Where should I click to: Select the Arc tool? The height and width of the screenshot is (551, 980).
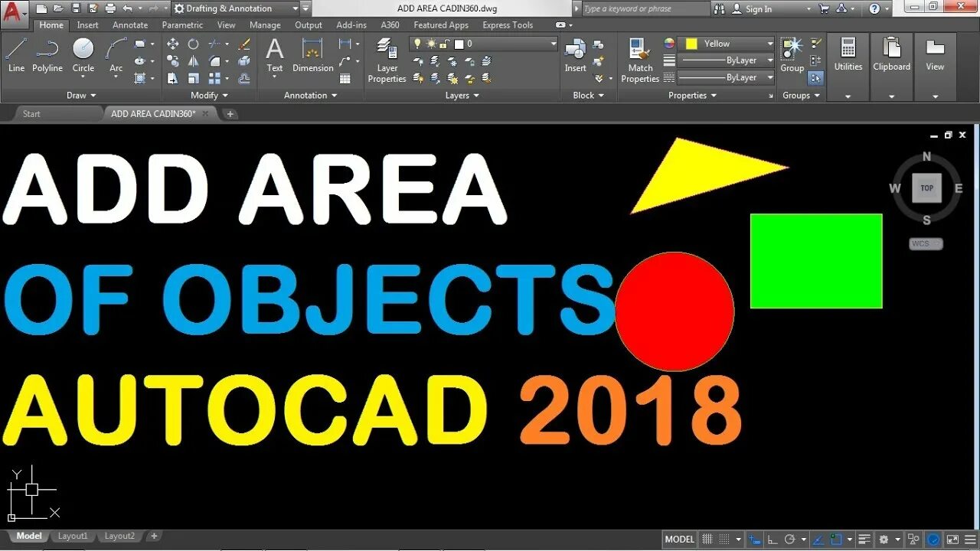[x=116, y=55]
